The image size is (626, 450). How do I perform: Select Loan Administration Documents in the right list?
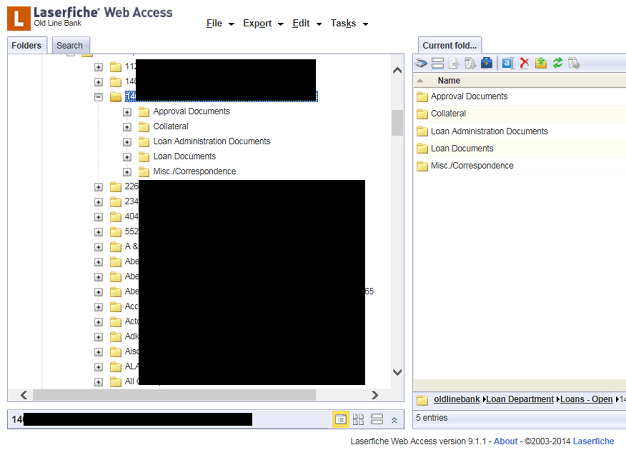click(x=489, y=131)
